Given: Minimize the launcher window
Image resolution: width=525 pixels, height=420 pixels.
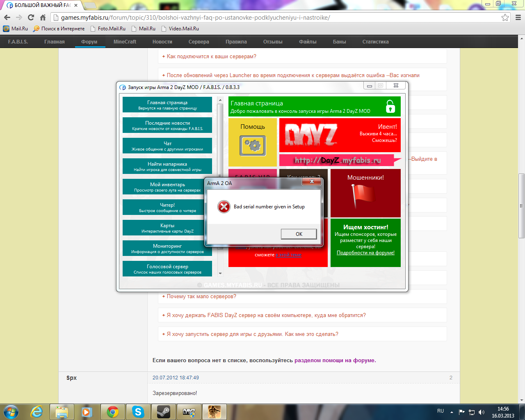Looking at the screenshot, I should click(369, 86).
